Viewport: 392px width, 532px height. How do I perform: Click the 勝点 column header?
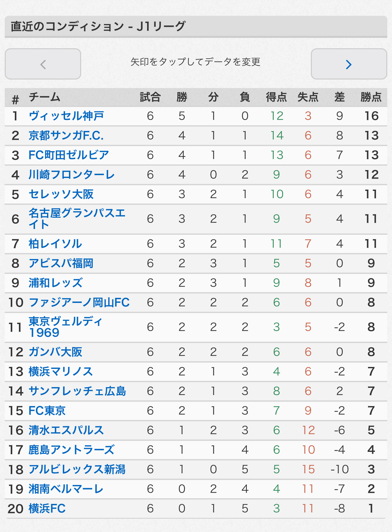click(x=371, y=97)
